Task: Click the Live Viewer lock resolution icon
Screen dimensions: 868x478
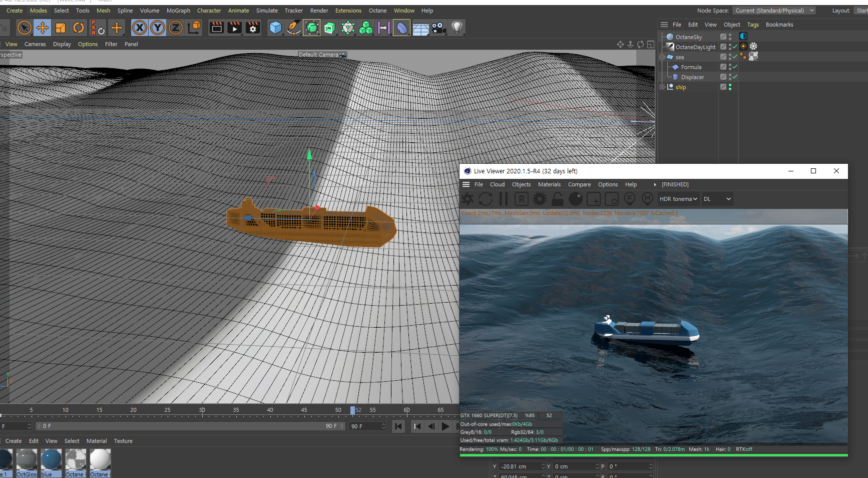Action: (x=557, y=199)
